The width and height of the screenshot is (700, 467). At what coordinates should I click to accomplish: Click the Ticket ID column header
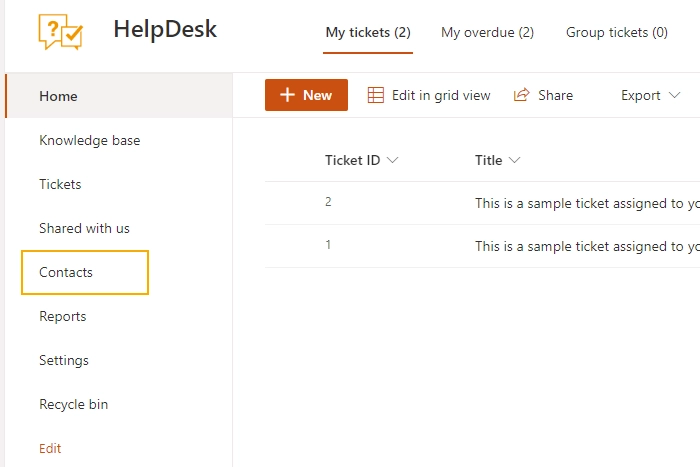coord(352,160)
